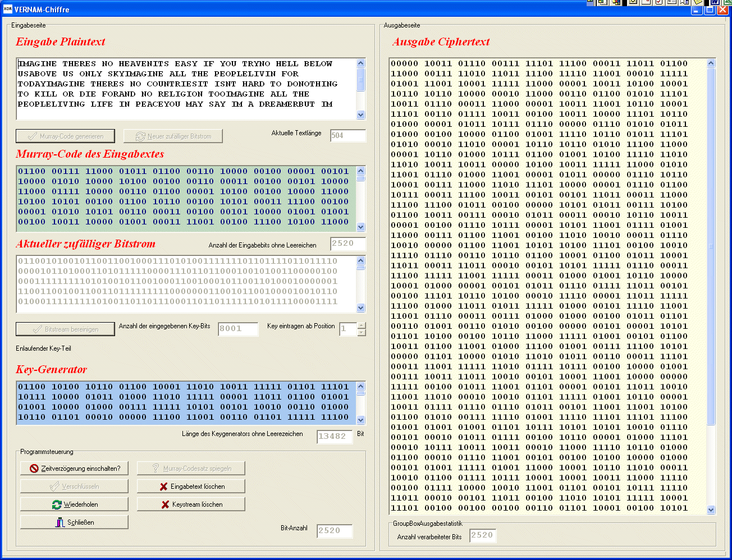Click the Murray-Code generieren button
The image size is (732, 560).
pos(66,136)
